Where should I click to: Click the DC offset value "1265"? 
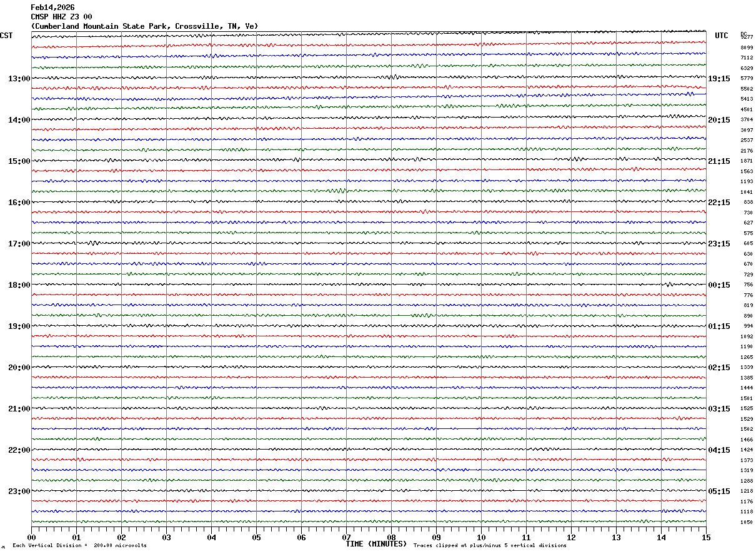747,358
